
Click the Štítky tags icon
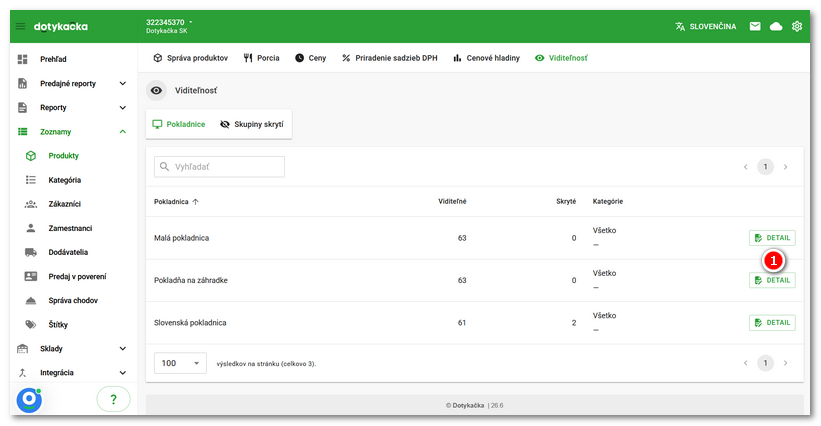point(31,324)
